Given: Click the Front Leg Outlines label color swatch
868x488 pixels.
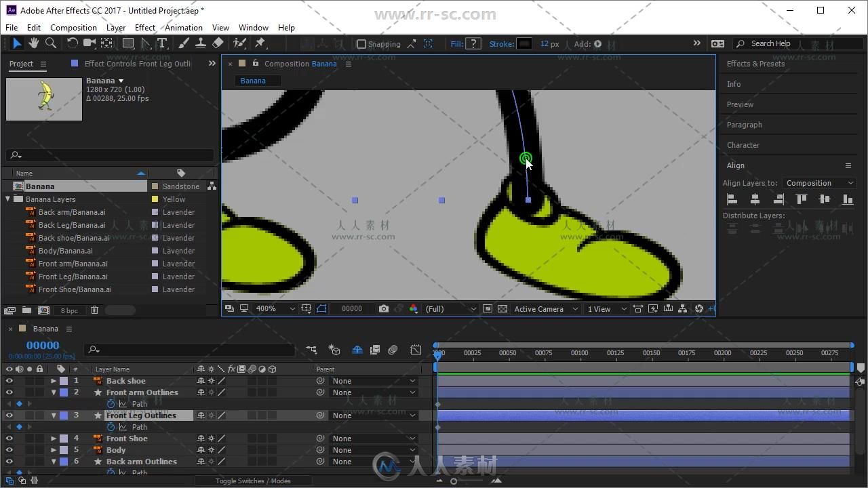Looking at the screenshot, I should 64,415.
